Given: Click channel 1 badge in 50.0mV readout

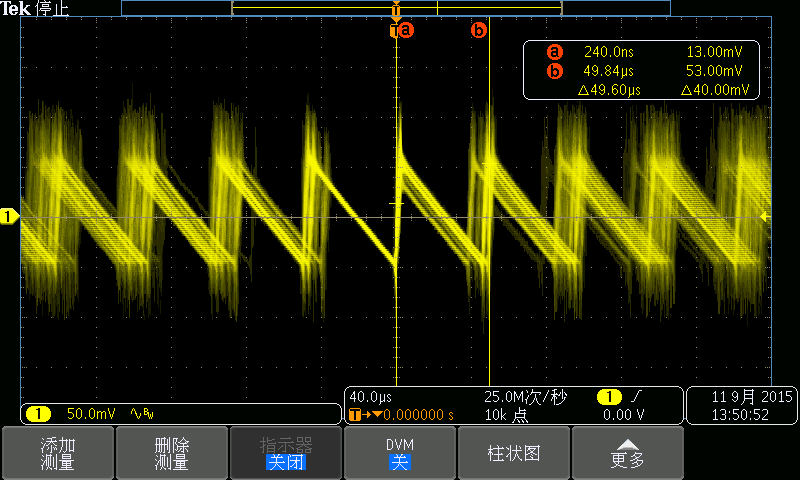Looking at the screenshot, I should click(38, 414).
